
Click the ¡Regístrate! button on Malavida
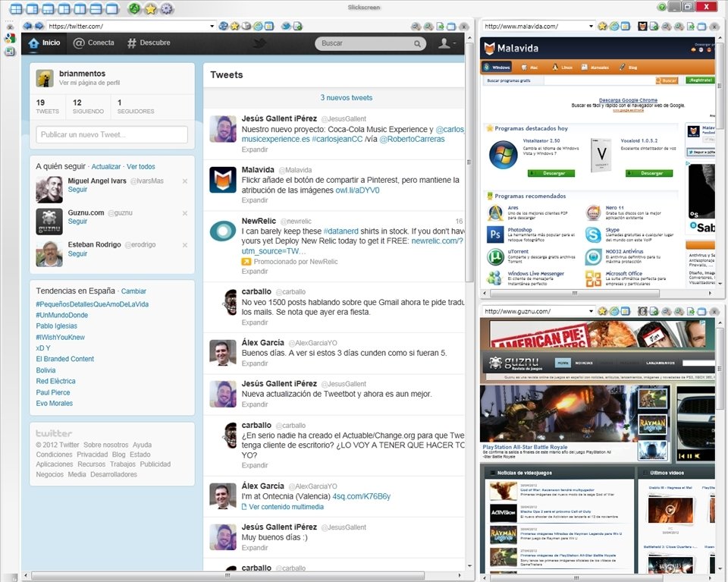700,80
